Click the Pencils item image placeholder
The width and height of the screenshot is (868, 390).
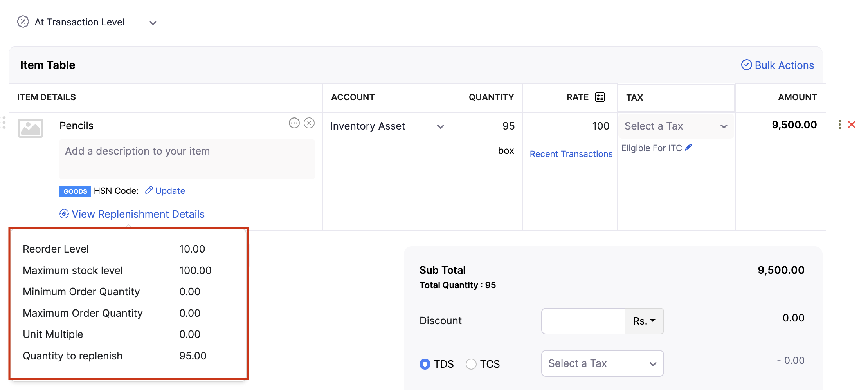[x=31, y=128]
